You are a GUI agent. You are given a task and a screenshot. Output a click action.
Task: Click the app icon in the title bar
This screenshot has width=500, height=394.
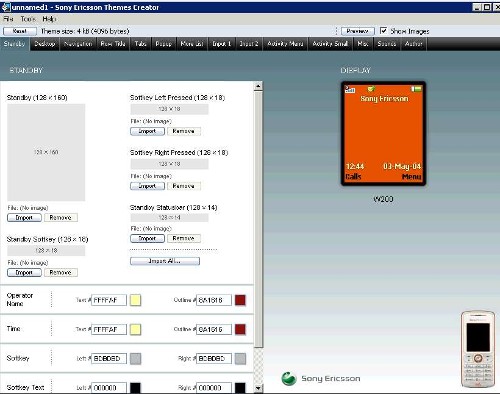click(6, 7)
